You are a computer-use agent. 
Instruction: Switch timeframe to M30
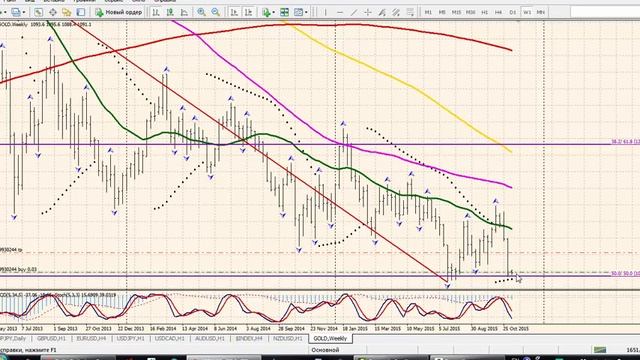pyautogui.click(x=470, y=12)
